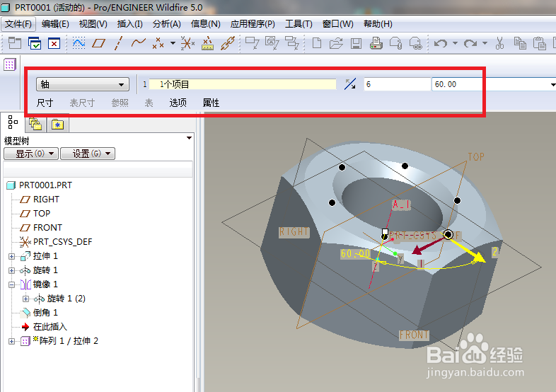Click the white square drag handle on the model
The width and height of the screenshot is (556, 392).
pyautogui.click(x=385, y=232)
